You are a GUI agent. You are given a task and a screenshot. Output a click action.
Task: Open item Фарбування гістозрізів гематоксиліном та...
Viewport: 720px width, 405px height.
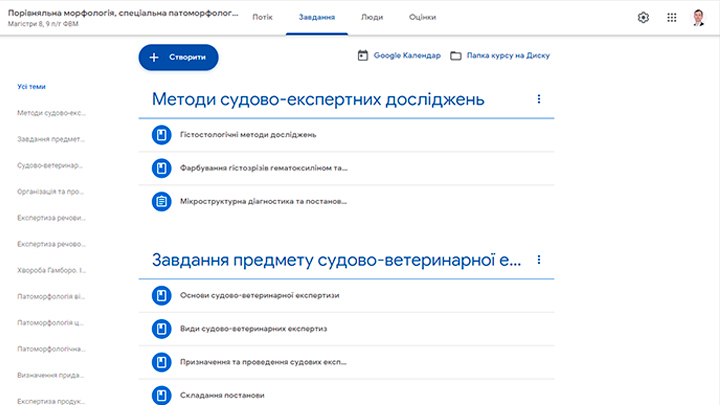(264, 168)
